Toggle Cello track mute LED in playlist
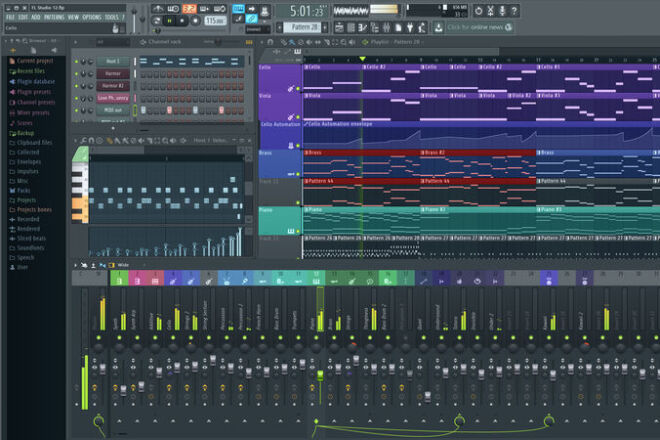Viewport: 660px width, 440px height. [298, 88]
